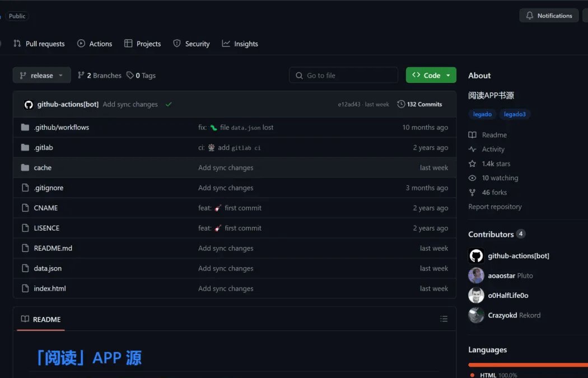
Task: Click the legado topic tag
Action: tap(482, 114)
